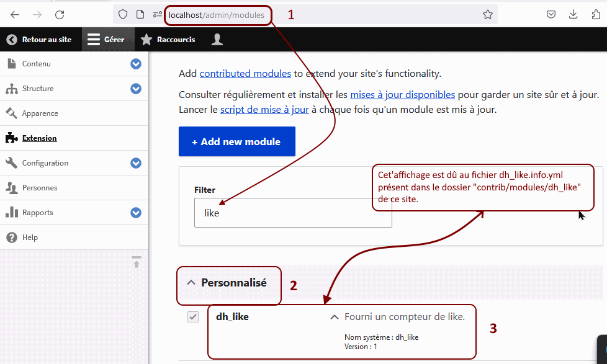The height and width of the screenshot is (364, 607).
Task: Open the Contenu section in the sidebar
Action: [x=37, y=63]
